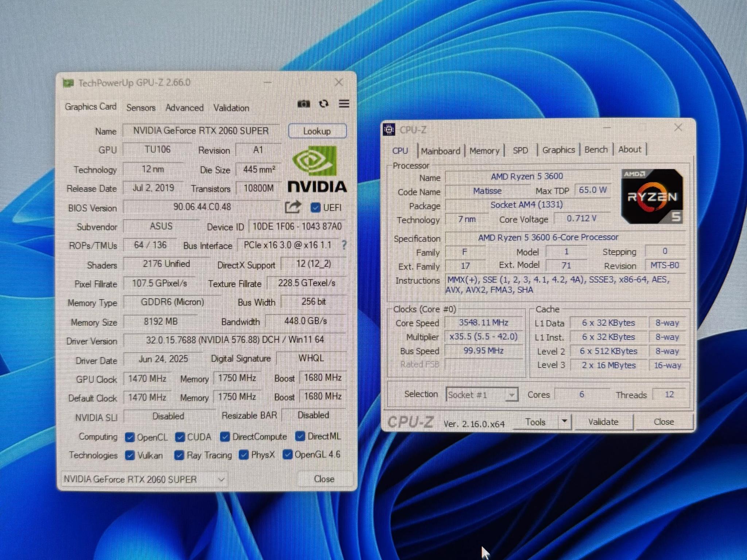This screenshot has width=747, height=560.
Task: Close the CPU-Z window with X
Action: pyautogui.click(x=678, y=127)
